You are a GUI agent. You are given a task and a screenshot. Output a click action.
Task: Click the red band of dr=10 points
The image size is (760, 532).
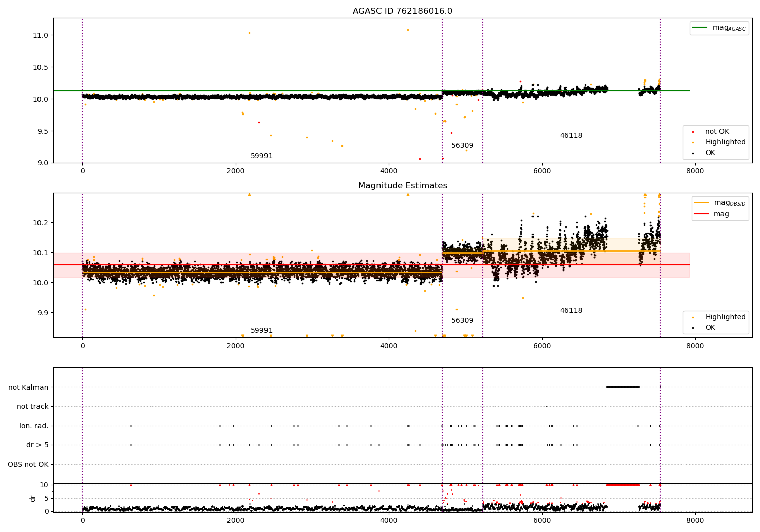click(x=623, y=485)
